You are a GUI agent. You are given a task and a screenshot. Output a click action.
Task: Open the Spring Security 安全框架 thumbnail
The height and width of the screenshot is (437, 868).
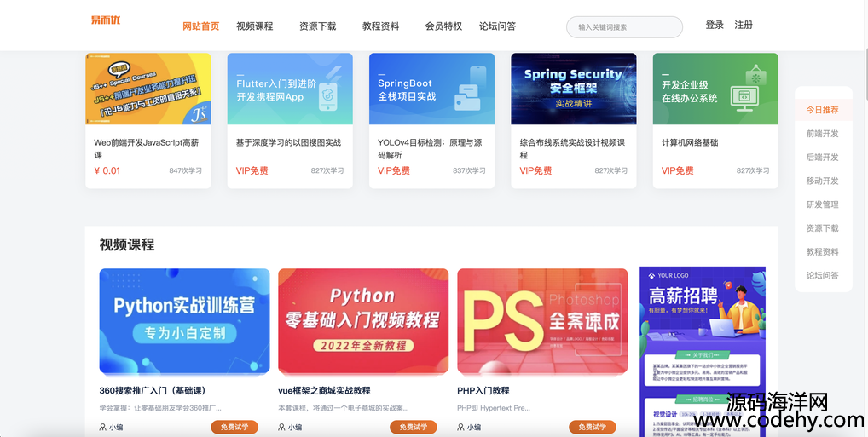(574, 89)
